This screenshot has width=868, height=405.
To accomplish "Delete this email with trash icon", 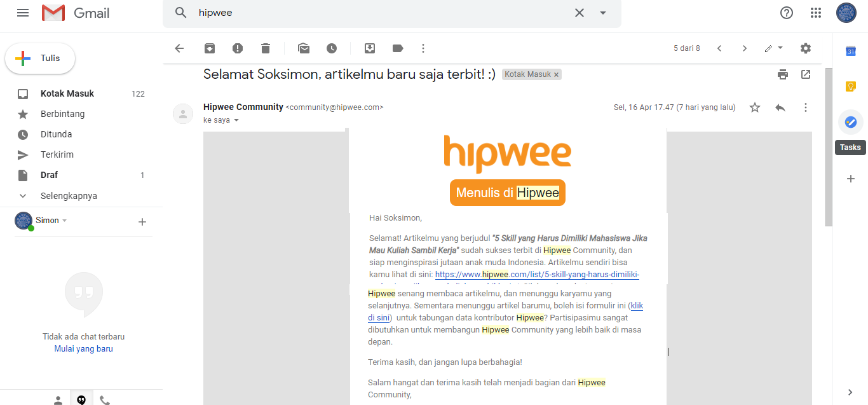I will pos(266,48).
